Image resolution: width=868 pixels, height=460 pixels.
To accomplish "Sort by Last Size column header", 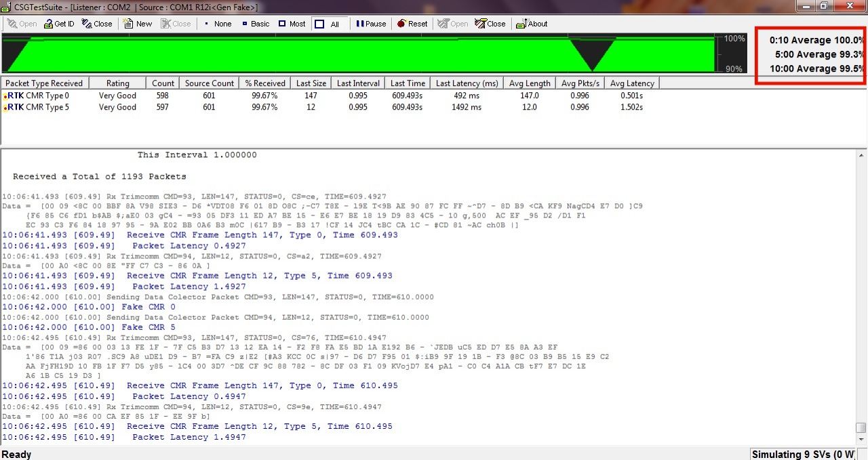I will 311,83.
